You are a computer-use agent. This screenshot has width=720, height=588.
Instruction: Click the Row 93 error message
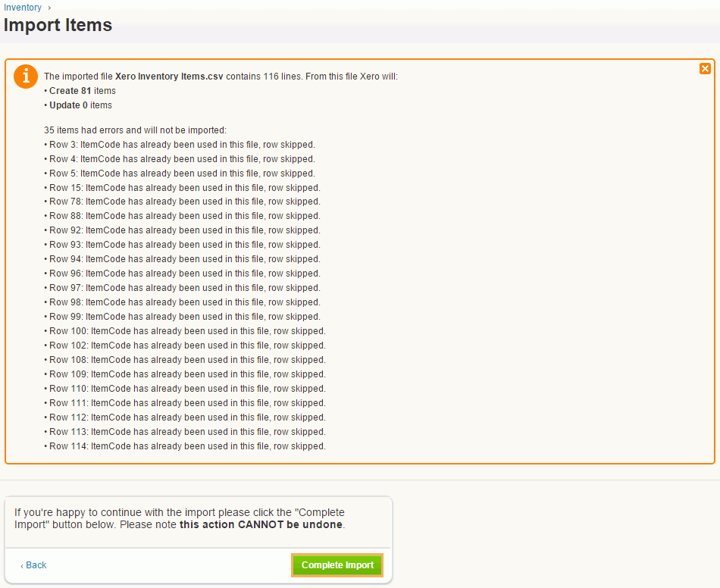click(x=183, y=245)
